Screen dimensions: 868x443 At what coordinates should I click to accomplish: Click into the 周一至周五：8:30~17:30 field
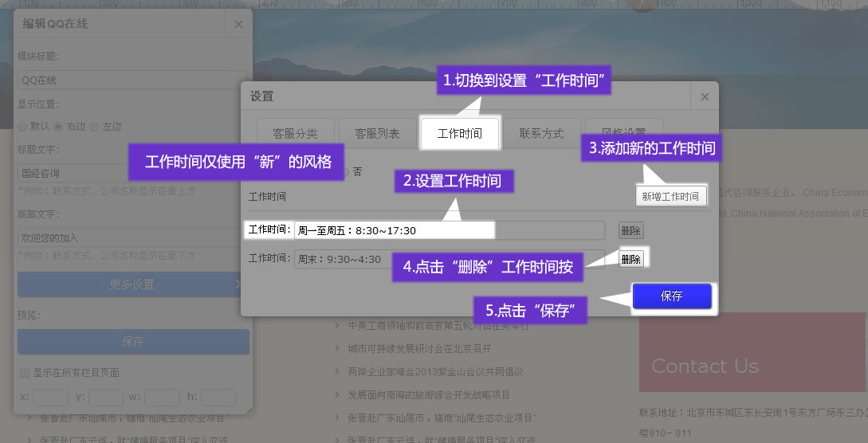395,230
